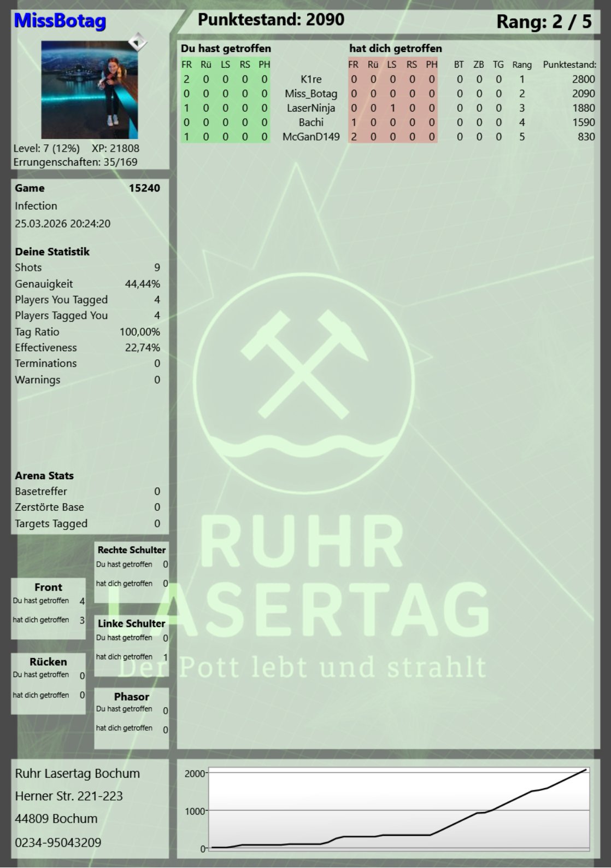
Task: Open the Rücken hit zone box
Action: 49,683
